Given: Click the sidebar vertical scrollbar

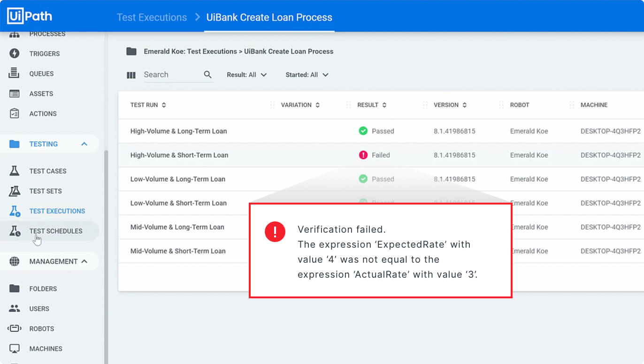Looking at the screenshot, I should (x=106, y=257).
